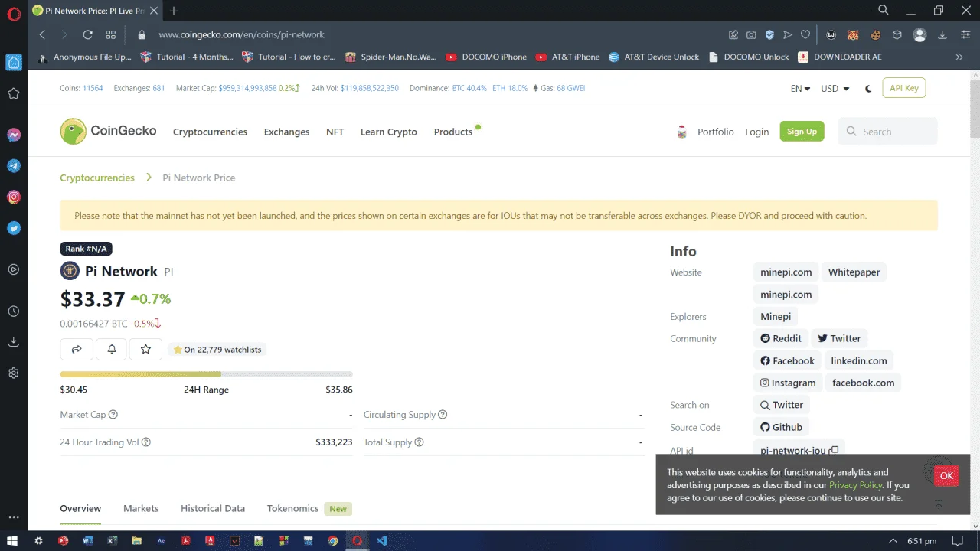Accept cookies with OK button
Screen dimensions: 980x551
[x=946, y=475]
